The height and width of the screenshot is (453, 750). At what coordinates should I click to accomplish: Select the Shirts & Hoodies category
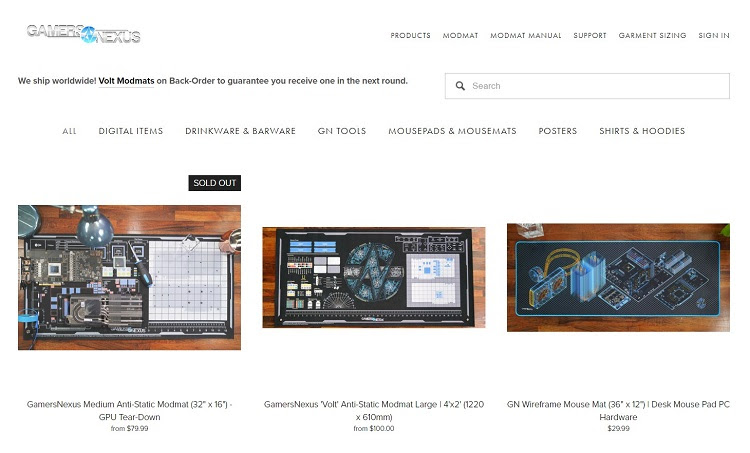[x=642, y=131]
